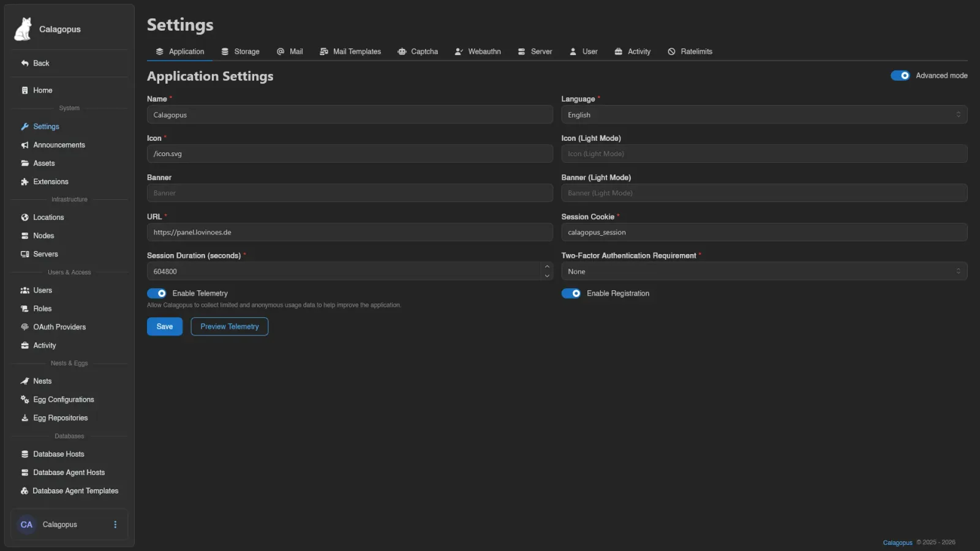Image resolution: width=980 pixels, height=551 pixels.
Task: Click the Egg Configurations gears icon
Action: [25, 399]
